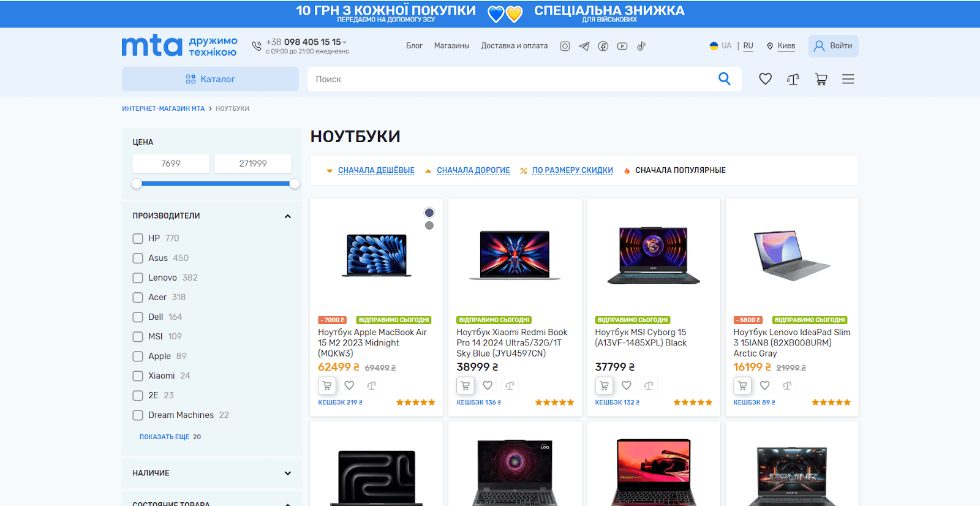Image resolution: width=980 pixels, height=506 pixels.
Task: Open the Магазины menu item
Action: tap(451, 46)
